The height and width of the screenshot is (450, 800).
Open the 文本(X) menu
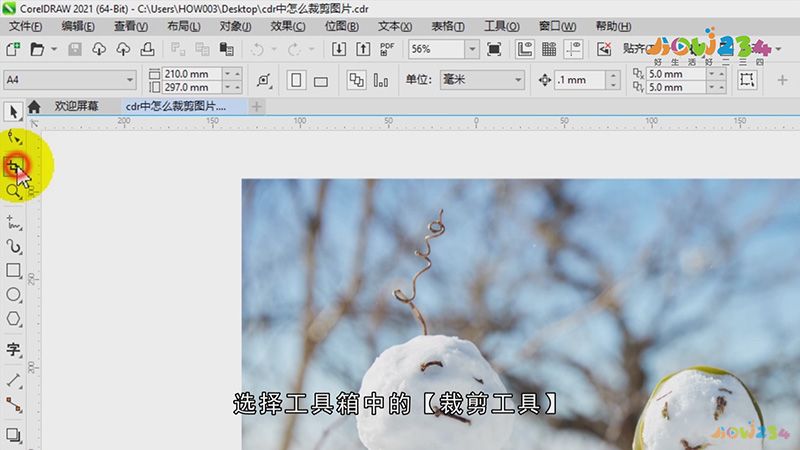(394, 26)
